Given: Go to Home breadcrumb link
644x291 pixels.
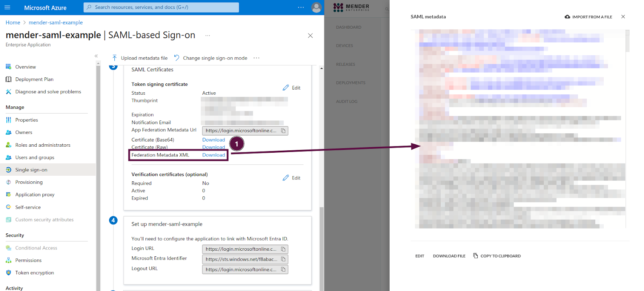Looking at the screenshot, I should point(13,23).
